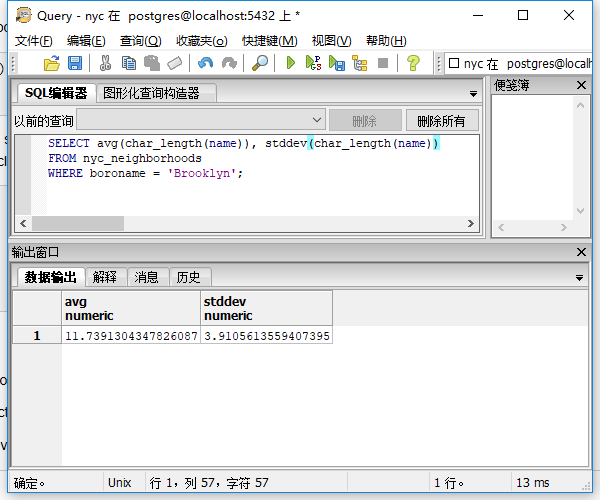Select the 消息 output tab
This screenshot has height=500, width=600.
pyautogui.click(x=147, y=277)
